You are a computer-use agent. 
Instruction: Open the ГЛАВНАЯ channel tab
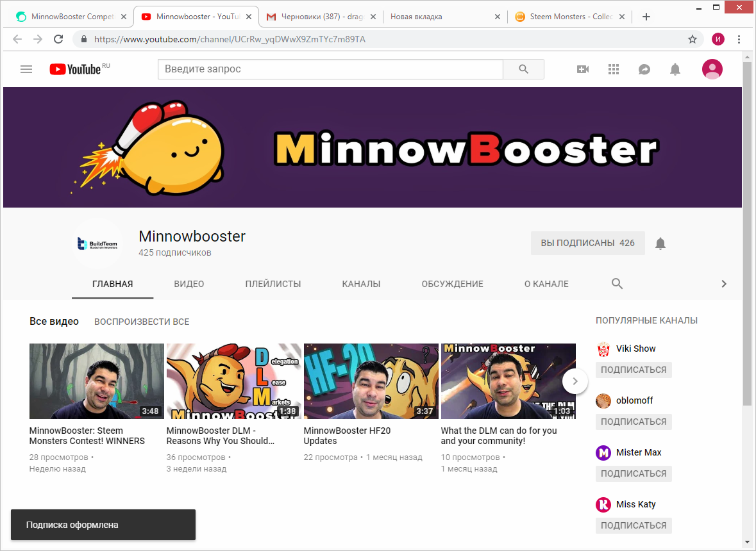pyautogui.click(x=112, y=284)
